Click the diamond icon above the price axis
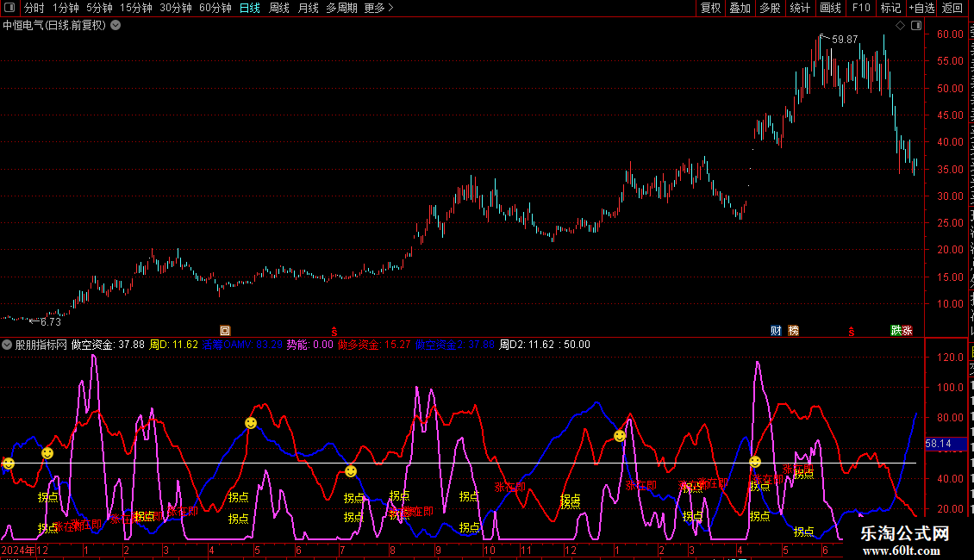This screenshot has width=974, height=560. [x=900, y=26]
